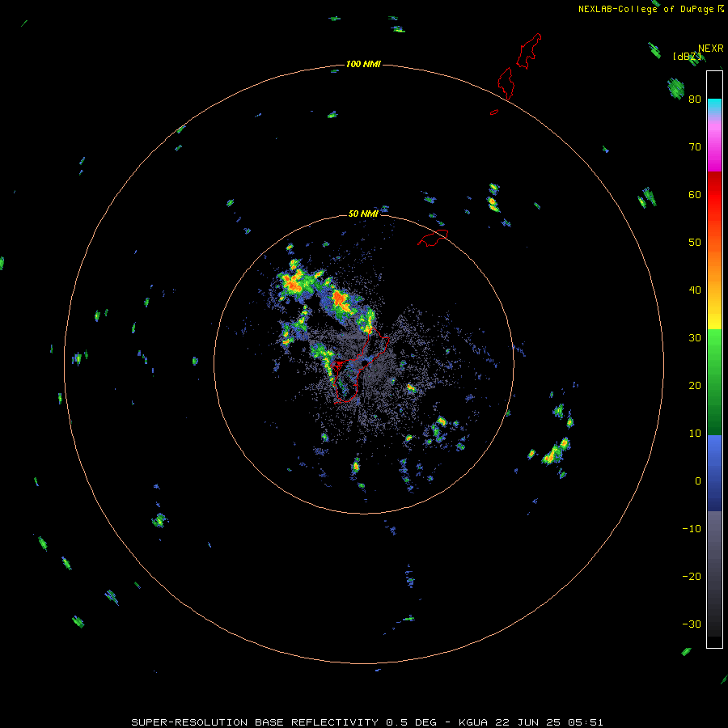
Task: Click the -30 tick label on the dBZ scale
Action: (x=692, y=624)
